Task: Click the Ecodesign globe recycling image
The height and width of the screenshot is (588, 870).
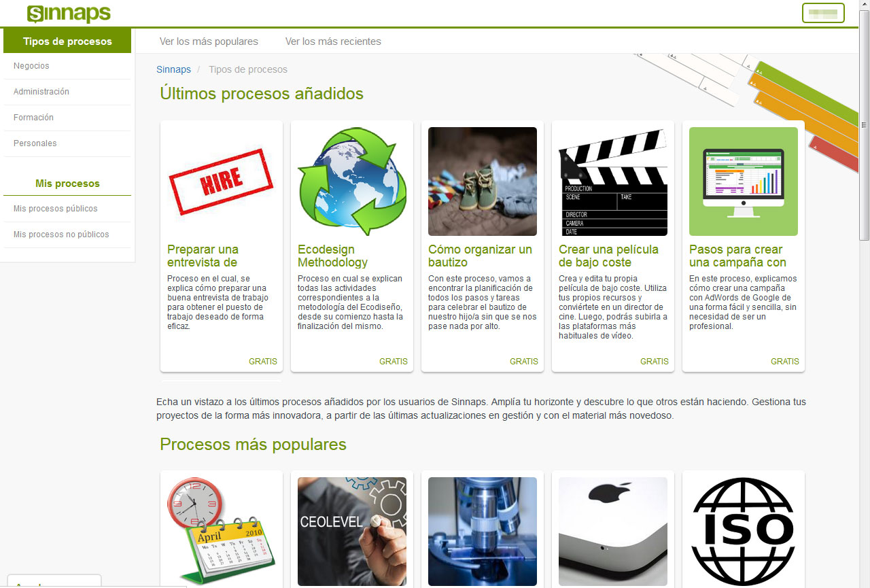Action: coord(351,181)
